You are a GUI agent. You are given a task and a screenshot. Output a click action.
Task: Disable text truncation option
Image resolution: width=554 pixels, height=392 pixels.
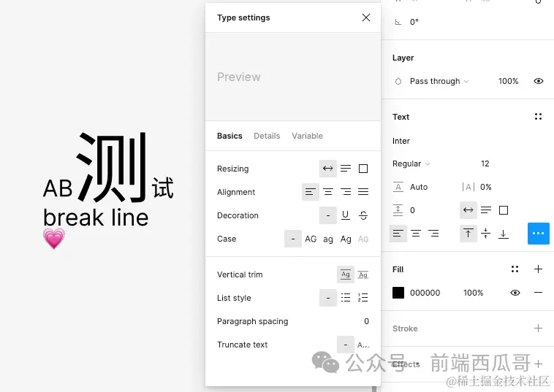pyautogui.click(x=346, y=345)
